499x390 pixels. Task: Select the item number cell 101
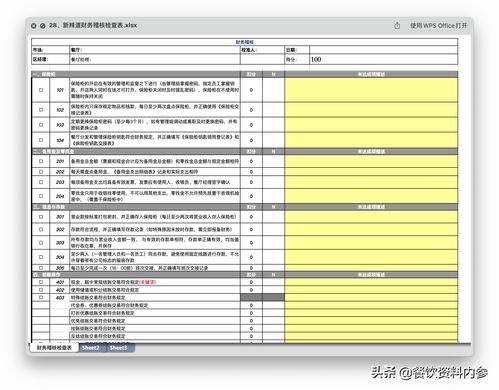tap(60, 90)
